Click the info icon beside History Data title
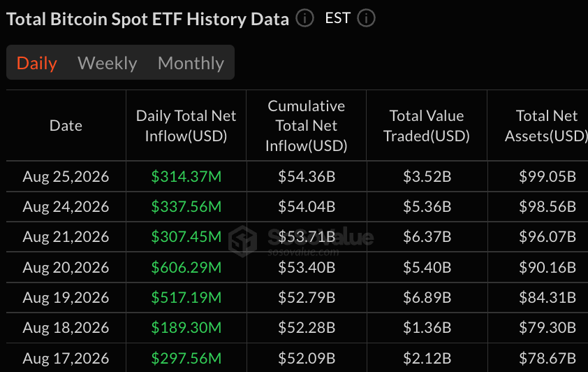Viewport: 588px width, 372px height. [x=304, y=18]
